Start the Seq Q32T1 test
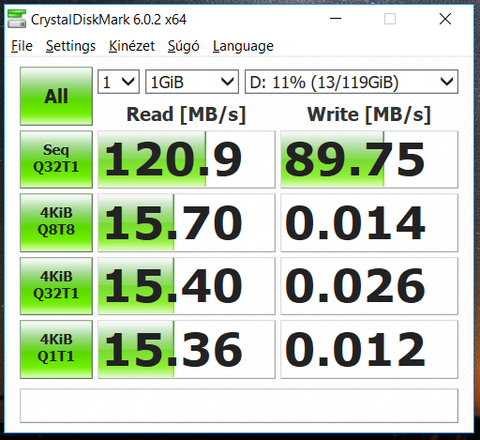This screenshot has width=480, height=440. tap(56, 159)
